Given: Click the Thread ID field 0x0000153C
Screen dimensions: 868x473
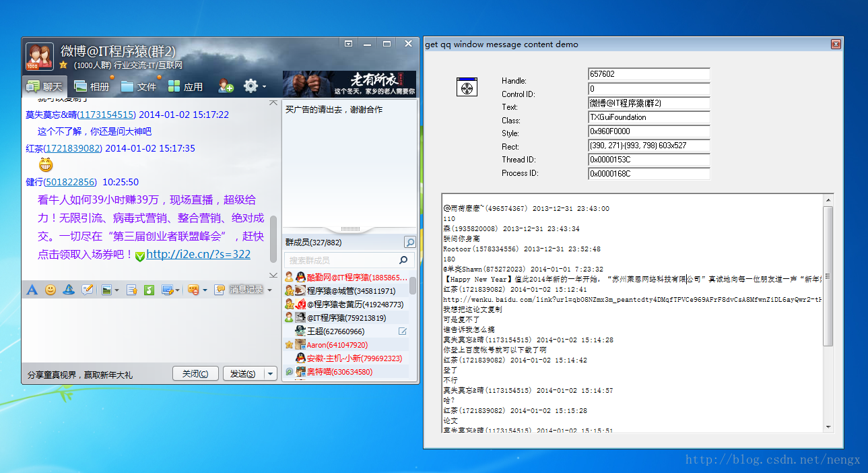Looking at the screenshot, I should tap(649, 160).
